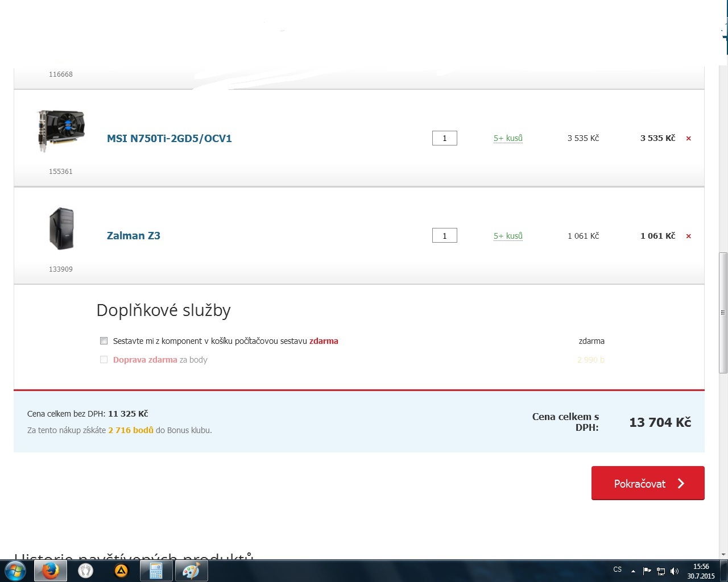Open the MSI N750Ti-2GD5/OCV1 product link
Viewport: 728px width, 582px height.
click(169, 139)
